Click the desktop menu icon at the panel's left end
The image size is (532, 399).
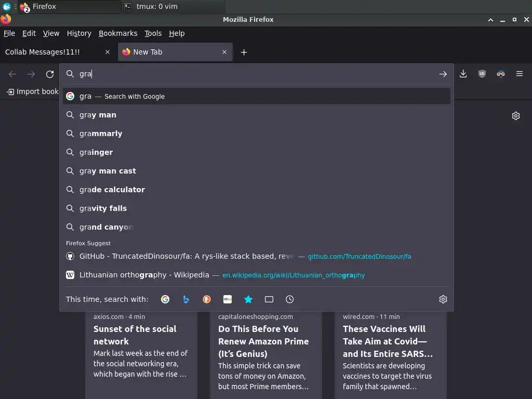[x=6, y=6]
